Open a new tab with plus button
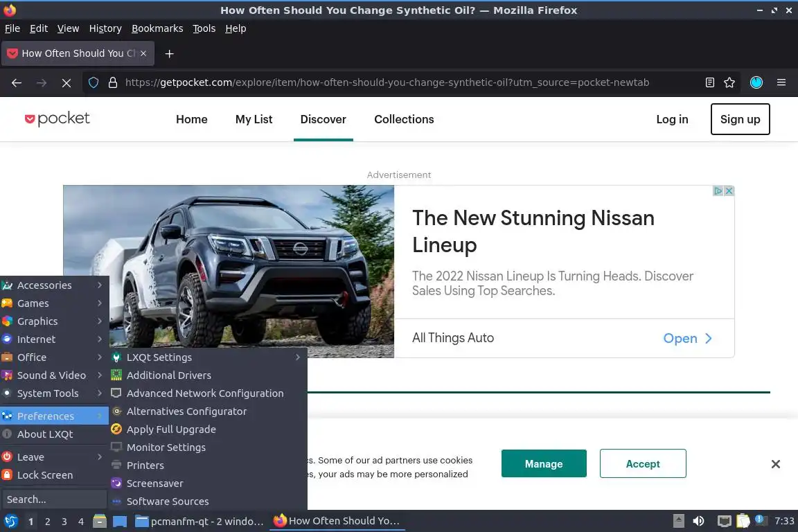 click(x=170, y=53)
